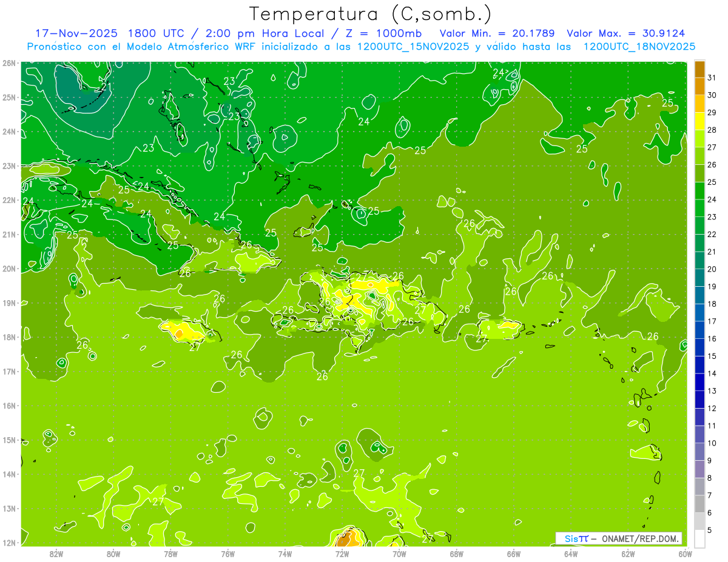Click the '1200UTC_18NOV2025' valid-until timestamp
This screenshot has width=728, height=562.
click(x=639, y=47)
